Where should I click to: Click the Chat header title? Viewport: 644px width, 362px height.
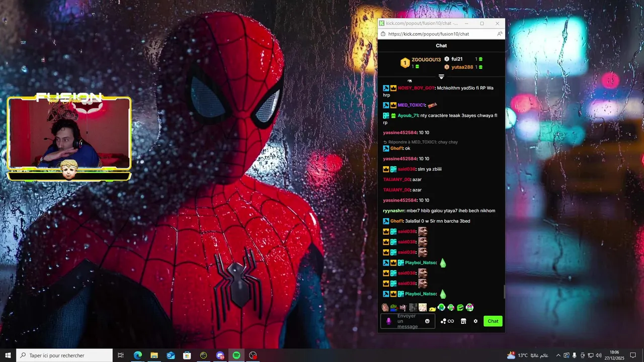tap(441, 46)
